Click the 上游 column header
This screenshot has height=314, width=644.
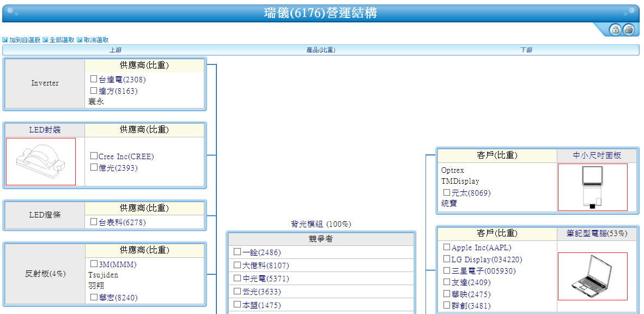(x=116, y=50)
